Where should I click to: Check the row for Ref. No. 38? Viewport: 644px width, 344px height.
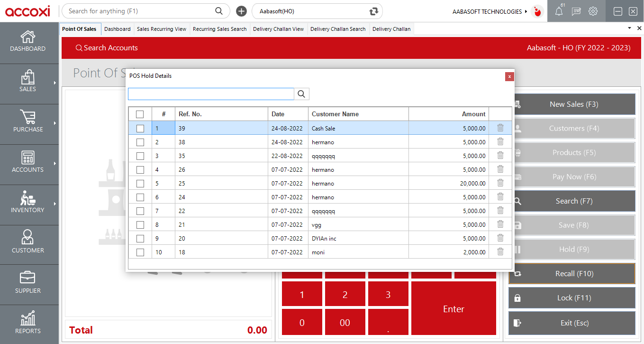click(x=140, y=142)
